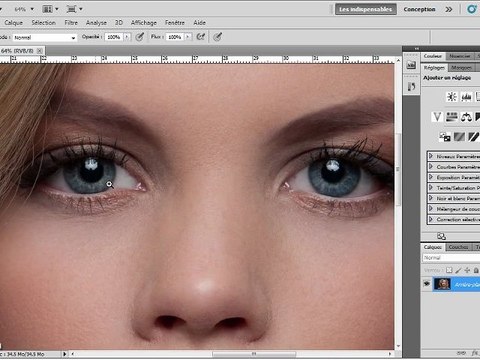This screenshot has height=360, width=480.
Task: Open the Calque menu
Action: pos(14,23)
